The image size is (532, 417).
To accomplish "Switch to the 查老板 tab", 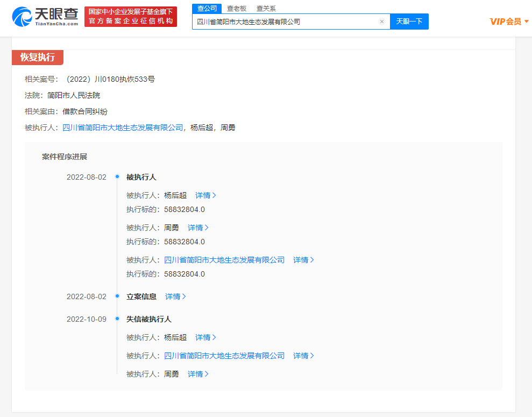I will pos(236,9).
